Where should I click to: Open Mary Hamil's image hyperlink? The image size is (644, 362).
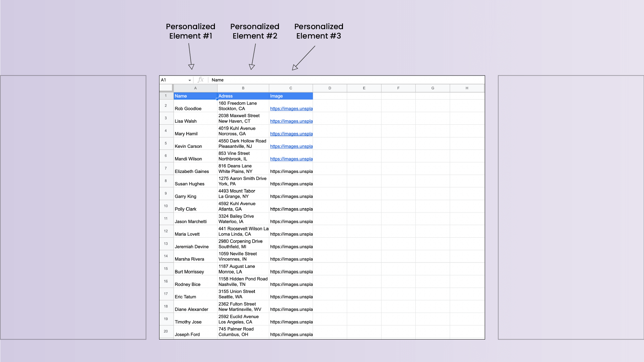[291, 134]
